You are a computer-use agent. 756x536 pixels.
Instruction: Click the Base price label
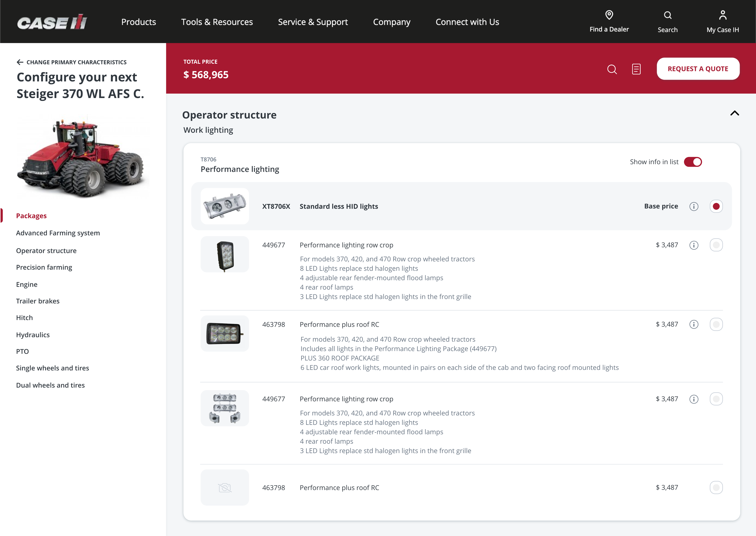pyautogui.click(x=661, y=206)
